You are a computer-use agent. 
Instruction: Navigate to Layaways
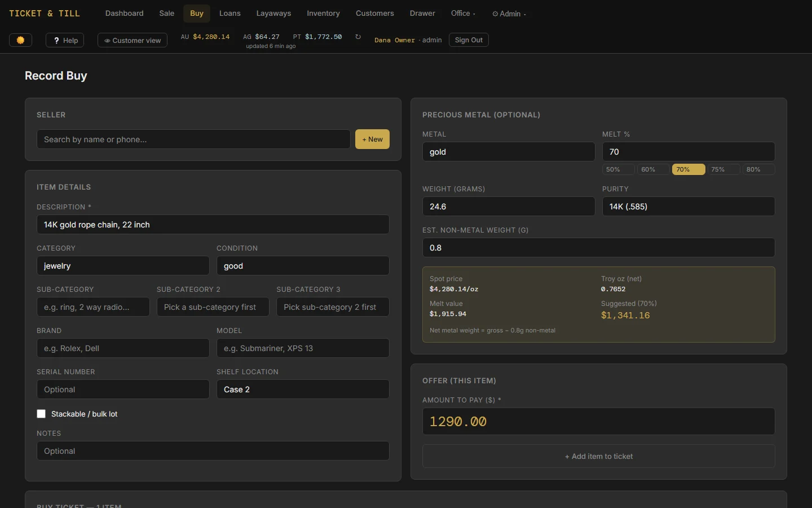click(x=274, y=14)
